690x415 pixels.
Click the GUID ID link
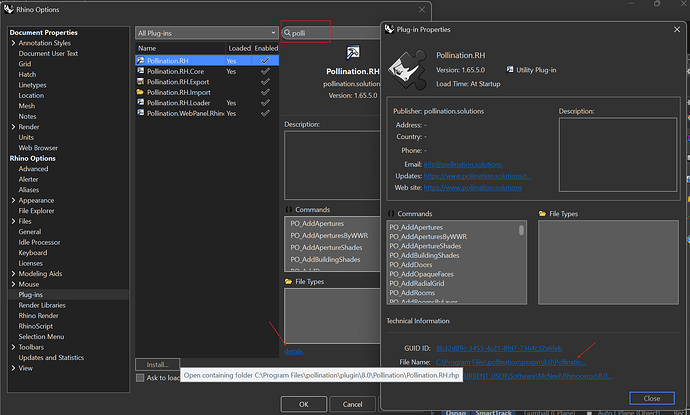(499, 348)
